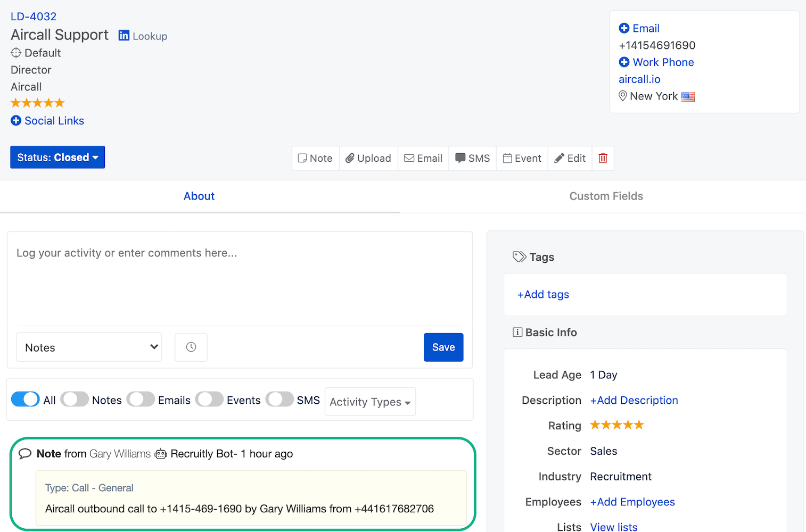Open the Notes type select box
The width and height of the screenshot is (806, 532).
(89, 347)
